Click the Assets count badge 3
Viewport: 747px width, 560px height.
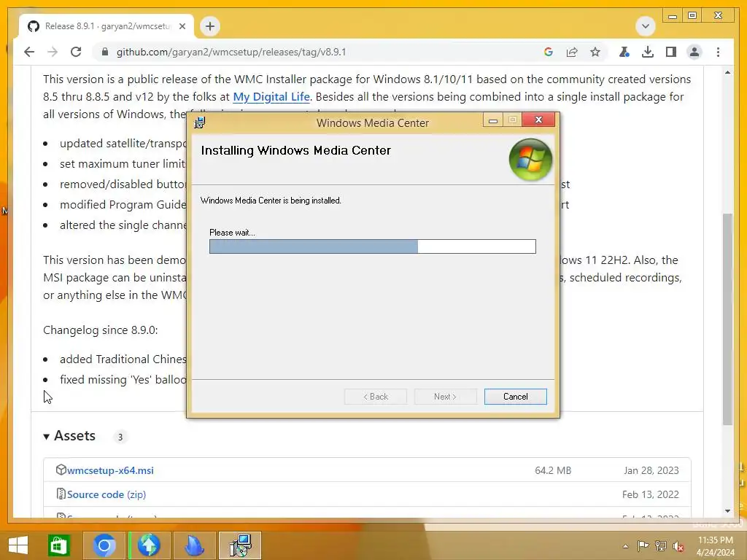(120, 437)
